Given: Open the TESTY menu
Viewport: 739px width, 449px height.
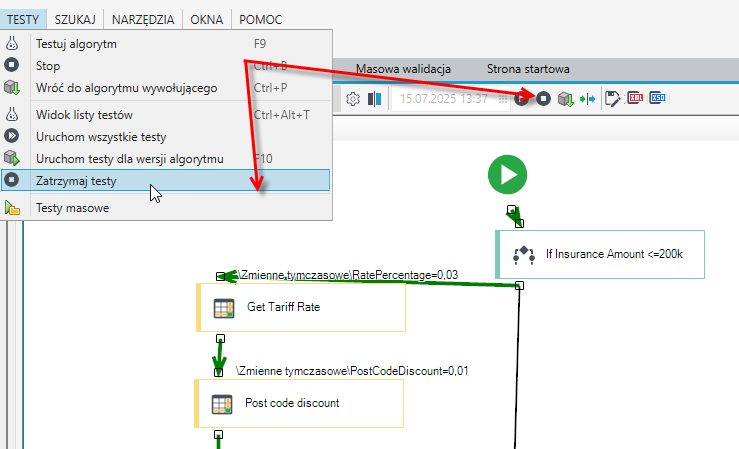Looking at the screenshot, I should 23,19.
